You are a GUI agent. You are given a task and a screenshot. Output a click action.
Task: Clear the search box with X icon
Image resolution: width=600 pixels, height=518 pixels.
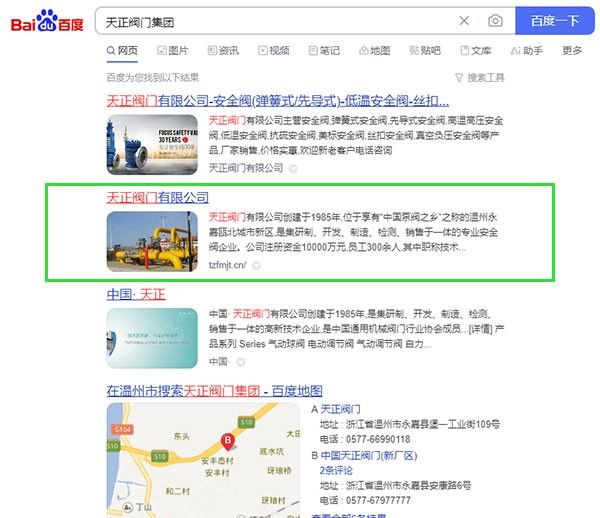click(464, 21)
